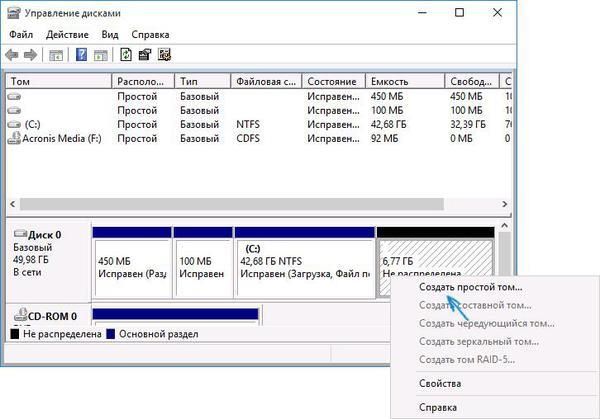Sort by the Состояние column header
600x419 pixels.
(334, 82)
